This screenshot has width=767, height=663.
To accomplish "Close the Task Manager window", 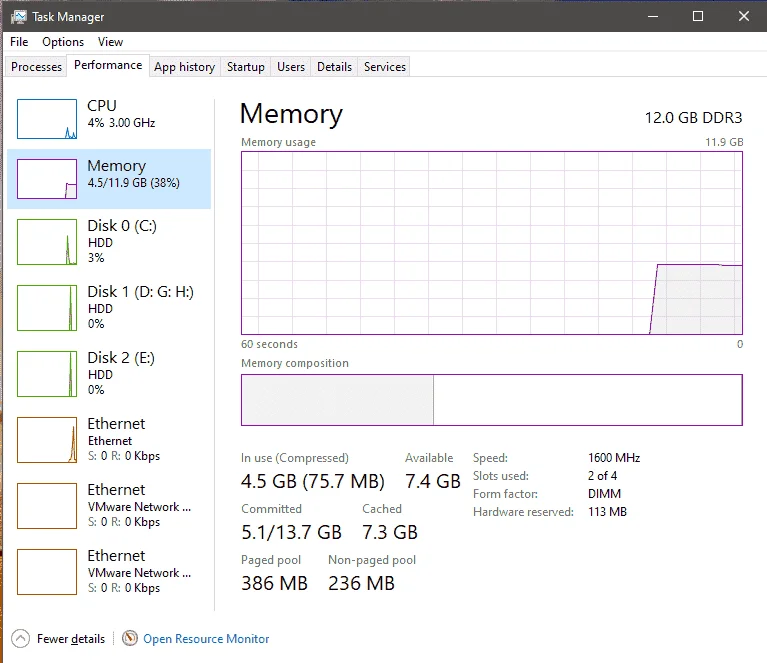I will [744, 16].
